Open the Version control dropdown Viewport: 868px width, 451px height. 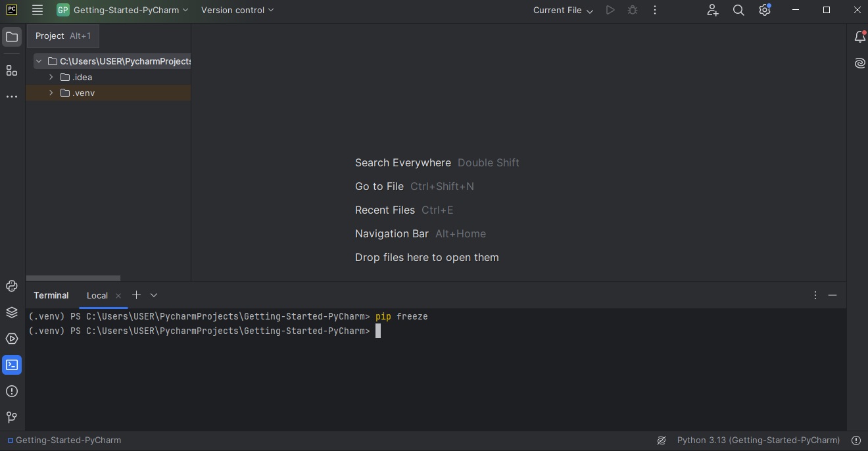pos(237,10)
